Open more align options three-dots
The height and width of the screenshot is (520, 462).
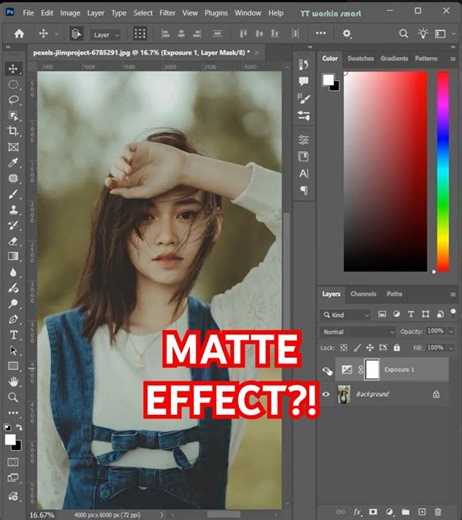[x=321, y=33]
